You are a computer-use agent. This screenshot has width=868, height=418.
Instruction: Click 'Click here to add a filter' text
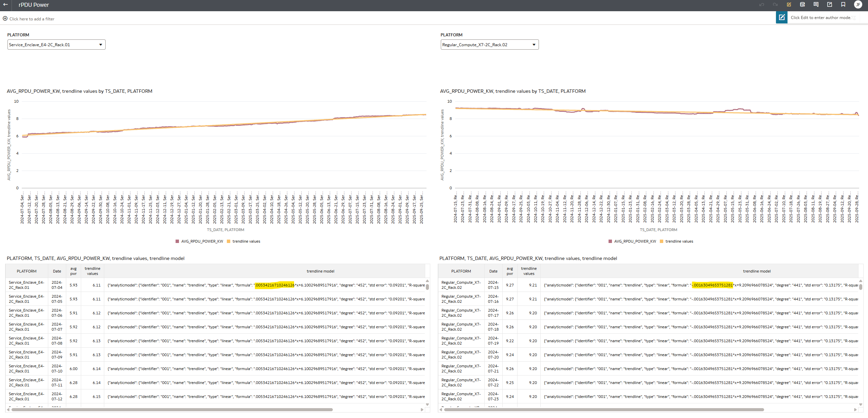click(32, 19)
